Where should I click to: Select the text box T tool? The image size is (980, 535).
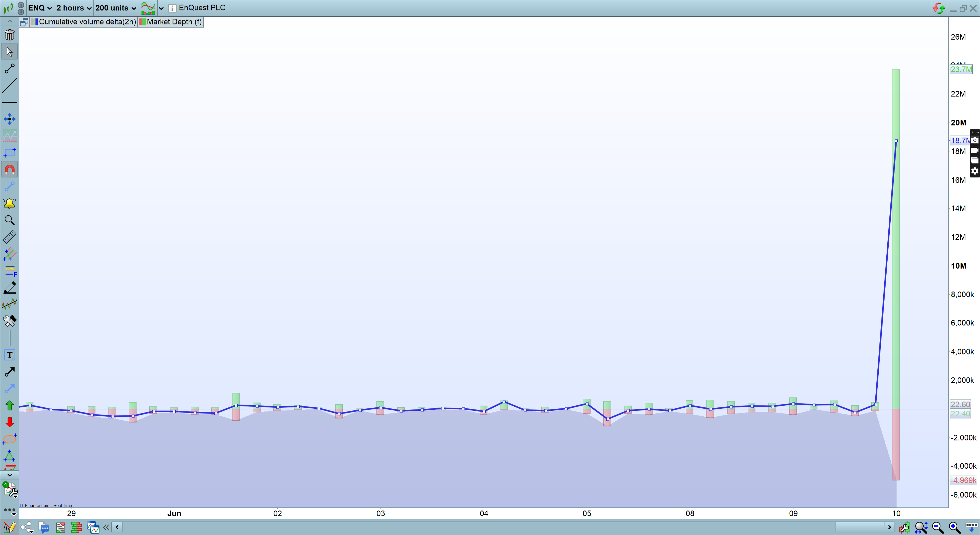[x=9, y=355]
